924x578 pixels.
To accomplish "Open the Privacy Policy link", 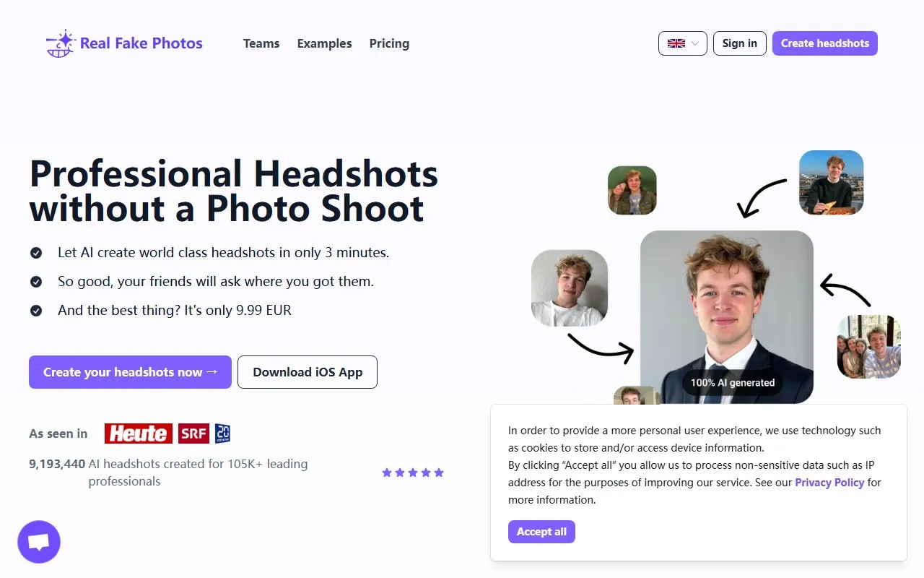I will 829,483.
